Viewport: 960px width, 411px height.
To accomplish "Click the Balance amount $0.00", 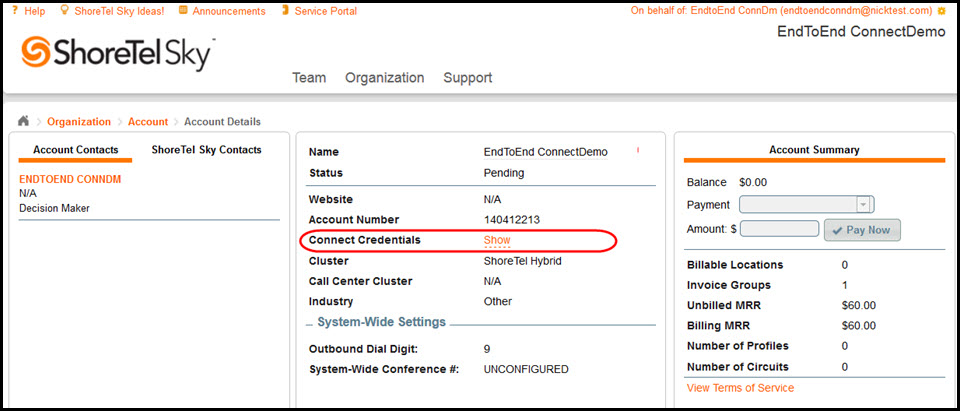I will (753, 182).
